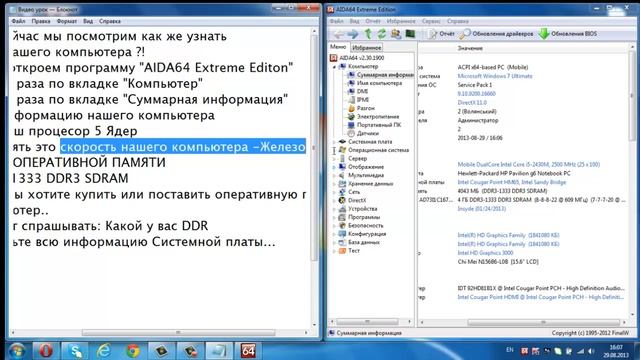640x360 pixels.
Task: Click the green Up arrow in AIDA64 toolbar
Action: click(368, 34)
